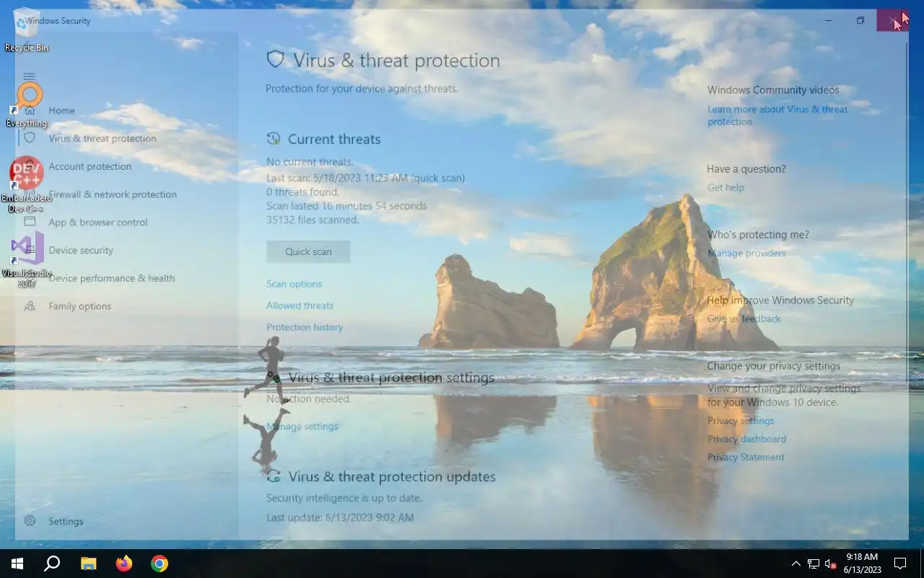The image size is (924, 578).
Task: Select Device security in the sidebar
Action: (x=81, y=250)
